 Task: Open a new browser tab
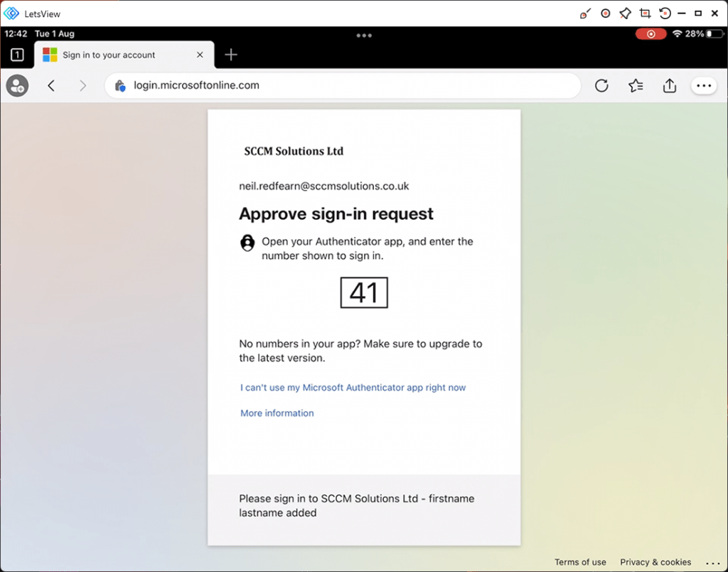click(x=230, y=55)
